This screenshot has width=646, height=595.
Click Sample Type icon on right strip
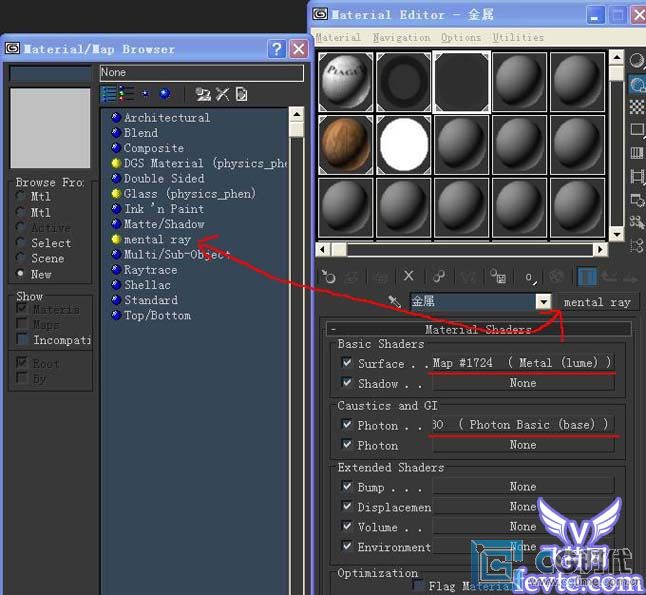click(x=637, y=61)
